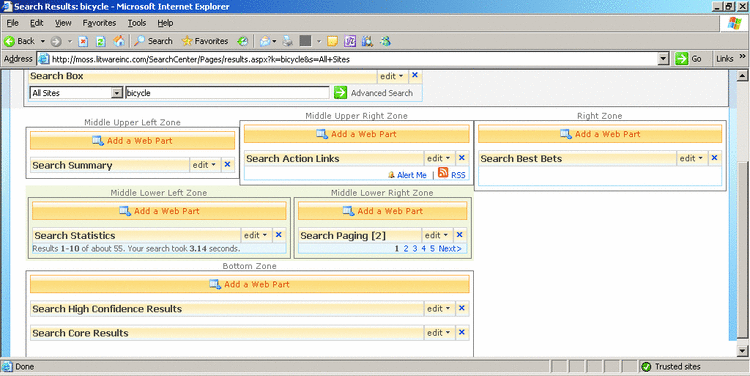The image size is (750, 376).
Task: Click the Search Statistics title text
Action: click(x=75, y=236)
